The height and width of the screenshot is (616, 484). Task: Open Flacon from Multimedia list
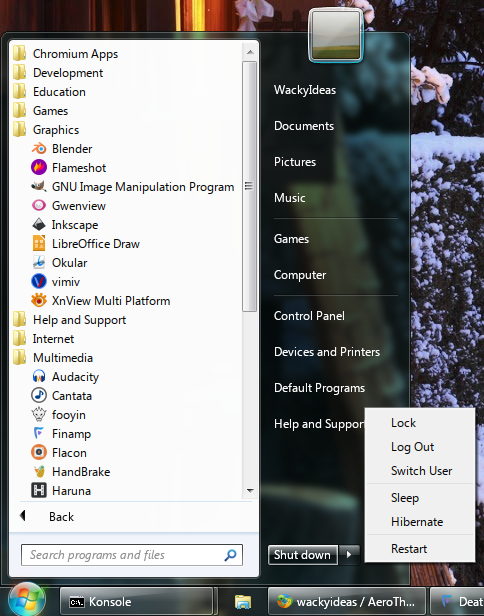coord(59,453)
